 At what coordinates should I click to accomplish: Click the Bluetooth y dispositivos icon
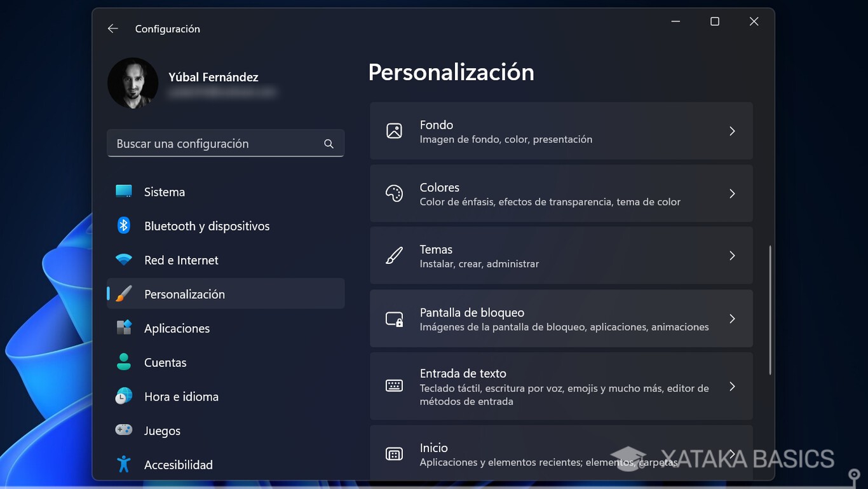click(123, 226)
